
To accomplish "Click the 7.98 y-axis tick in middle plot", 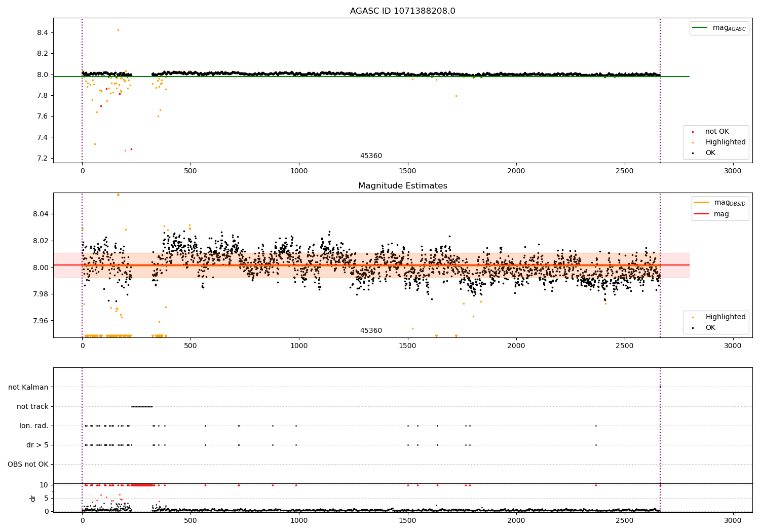I will pos(41,294).
